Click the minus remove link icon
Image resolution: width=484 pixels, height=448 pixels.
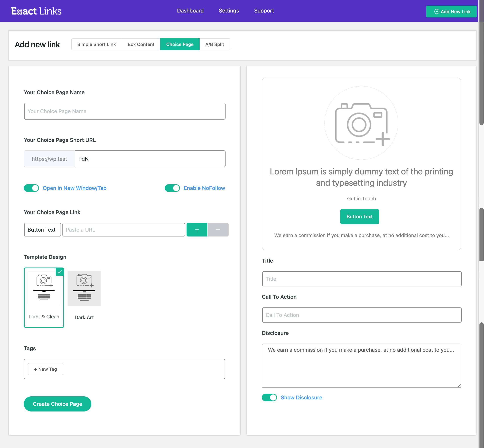coord(218,230)
